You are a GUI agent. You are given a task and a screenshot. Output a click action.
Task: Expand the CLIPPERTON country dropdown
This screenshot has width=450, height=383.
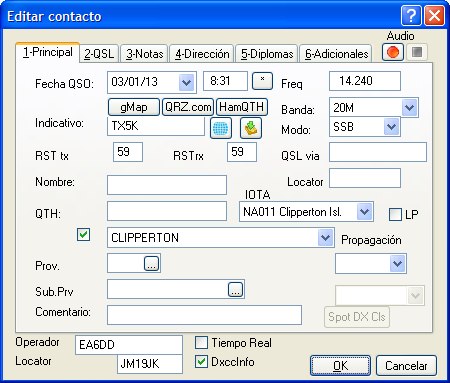[325, 238]
